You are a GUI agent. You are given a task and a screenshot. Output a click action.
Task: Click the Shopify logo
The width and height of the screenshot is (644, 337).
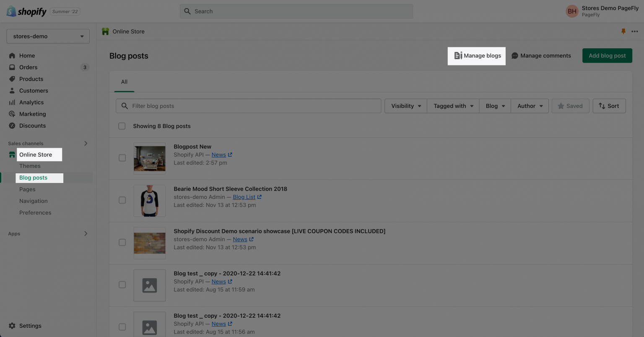click(26, 11)
